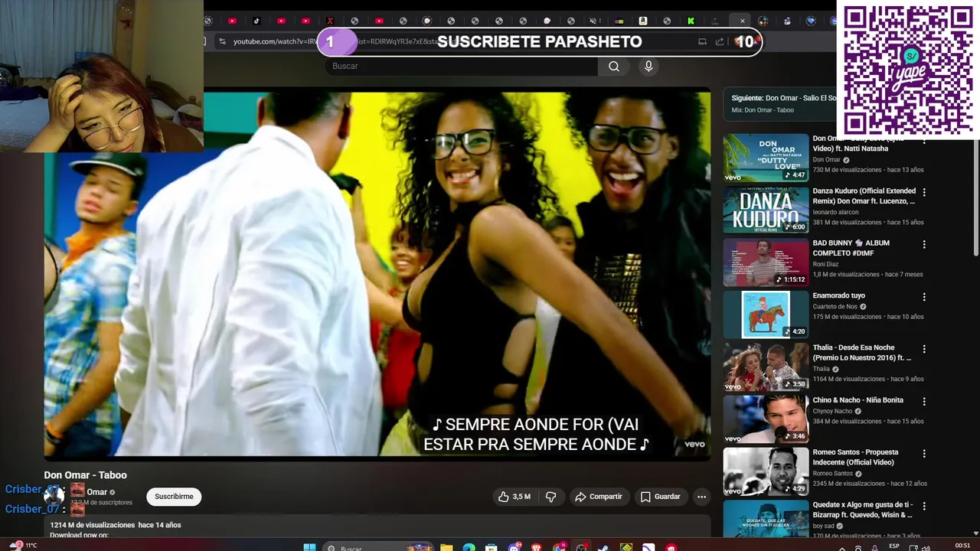Switch to the muted browser tab
980x551 pixels.
pos(594,21)
